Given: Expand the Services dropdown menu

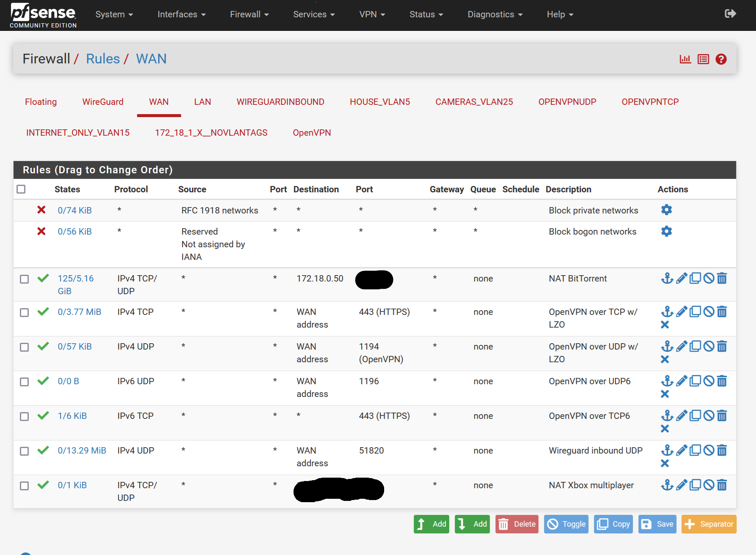Looking at the screenshot, I should (x=314, y=14).
